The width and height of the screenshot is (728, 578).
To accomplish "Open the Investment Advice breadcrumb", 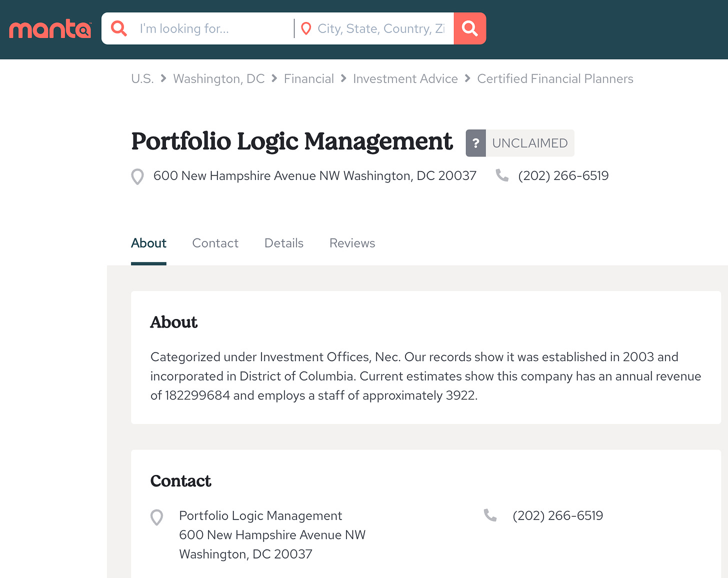I will 405,79.
